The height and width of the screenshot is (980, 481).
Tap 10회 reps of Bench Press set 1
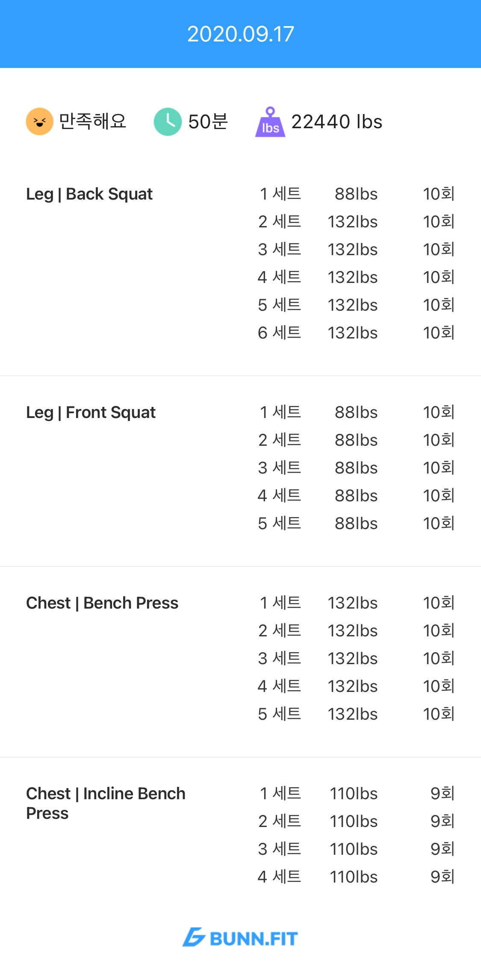pyautogui.click(x=438, y=603)
